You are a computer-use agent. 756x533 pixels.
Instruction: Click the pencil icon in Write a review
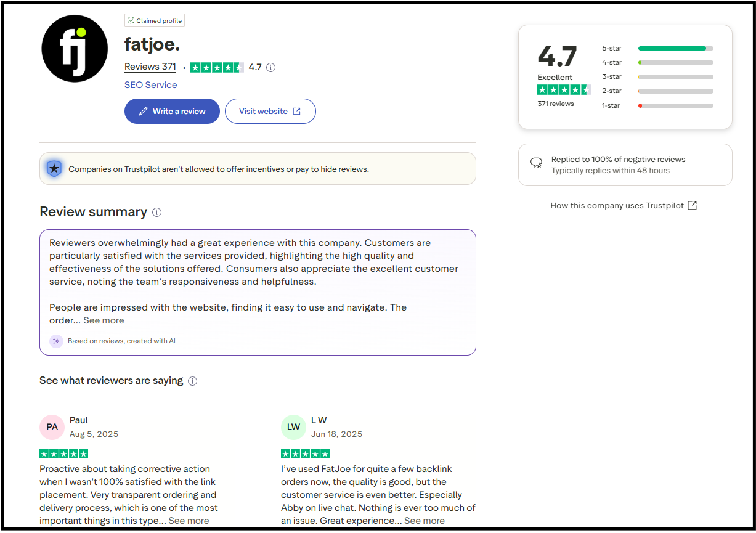tap(143, 112)
